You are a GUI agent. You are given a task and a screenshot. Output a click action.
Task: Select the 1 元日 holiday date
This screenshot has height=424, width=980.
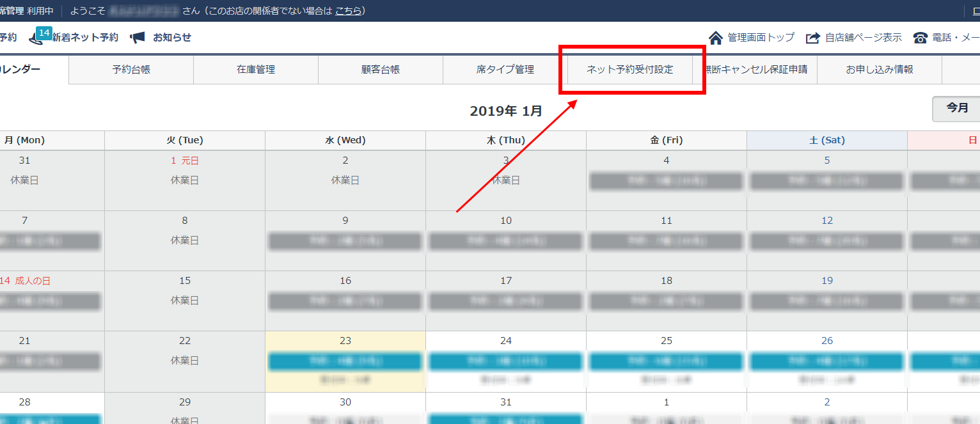(185, 161)
